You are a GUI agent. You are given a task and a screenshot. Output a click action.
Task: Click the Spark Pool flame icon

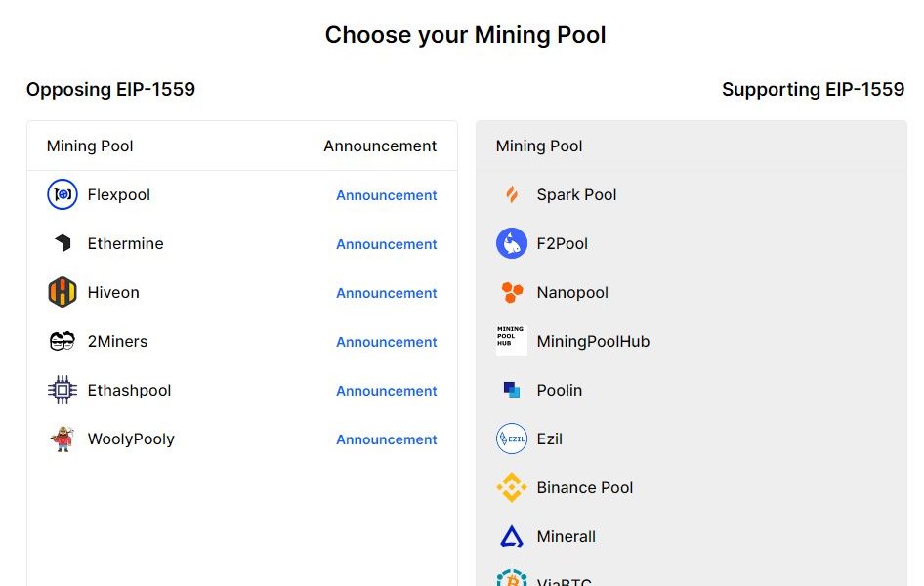512,194
